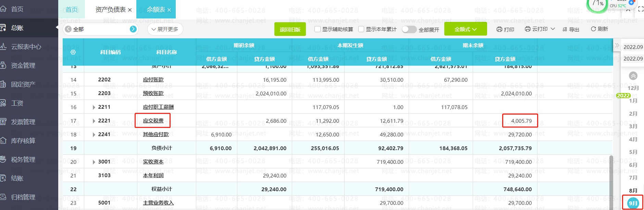Screen dimensions: 644x210
Task: Close the 余额表 tab
Action: [169, 10]
